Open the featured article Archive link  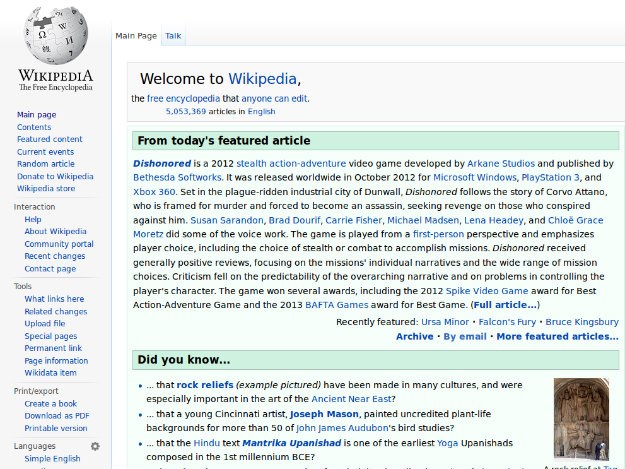pyautogui.click(x=415, y=337)
